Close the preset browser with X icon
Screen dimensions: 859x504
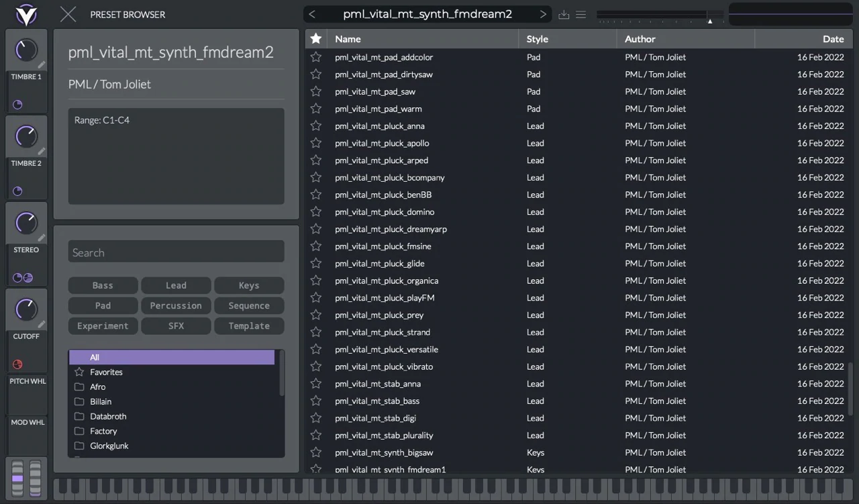[x=68, y=14]
